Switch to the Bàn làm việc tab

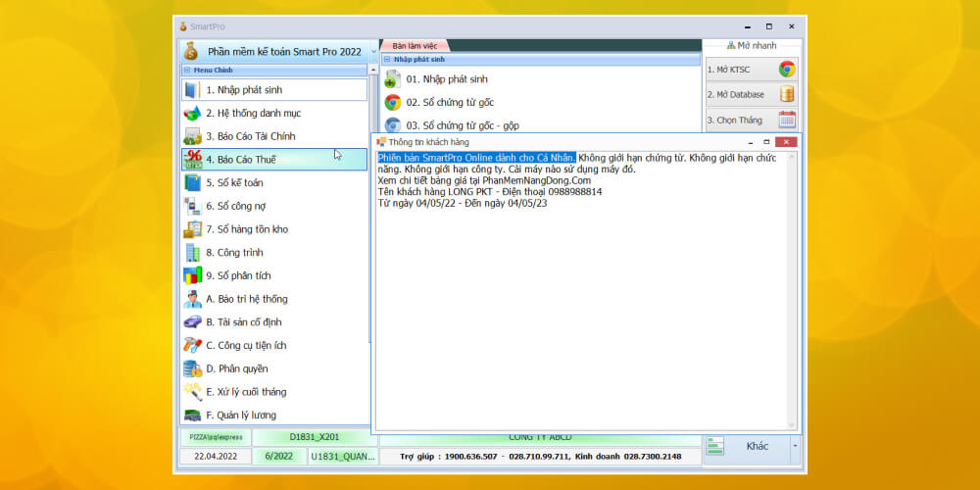[x=415, y=46]
